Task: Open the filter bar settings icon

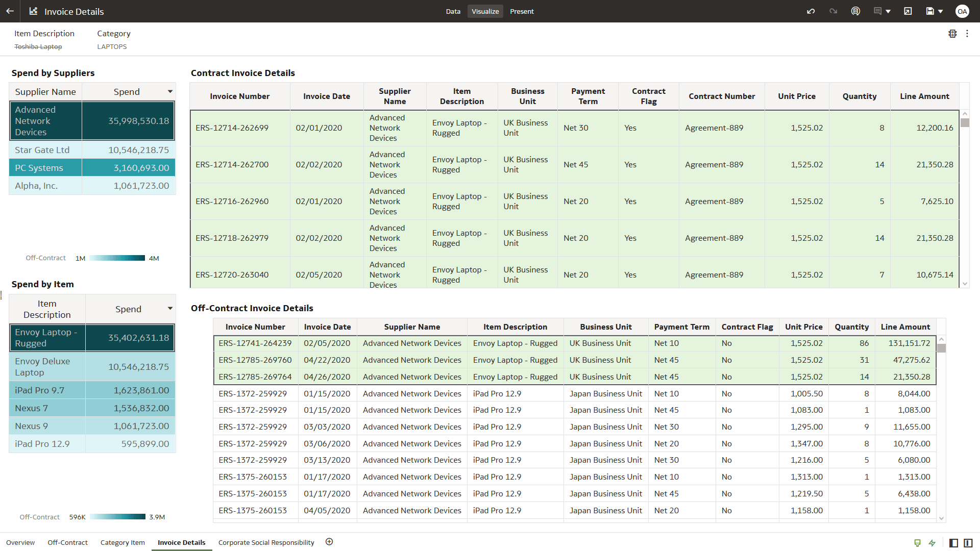Action: click(952, 34)
